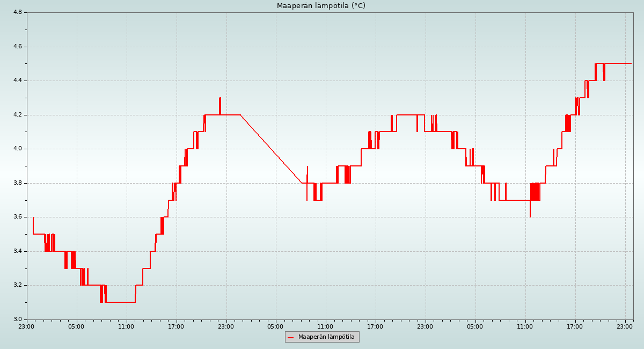
Task: Select the 3.4 y-axis tick label
Action: click(x=17, y=251)
